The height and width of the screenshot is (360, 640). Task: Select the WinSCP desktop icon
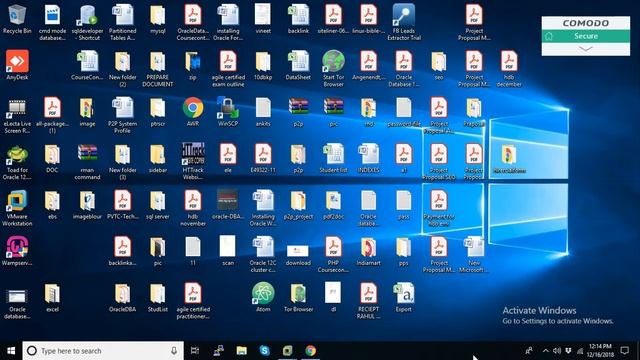(228, 112)
